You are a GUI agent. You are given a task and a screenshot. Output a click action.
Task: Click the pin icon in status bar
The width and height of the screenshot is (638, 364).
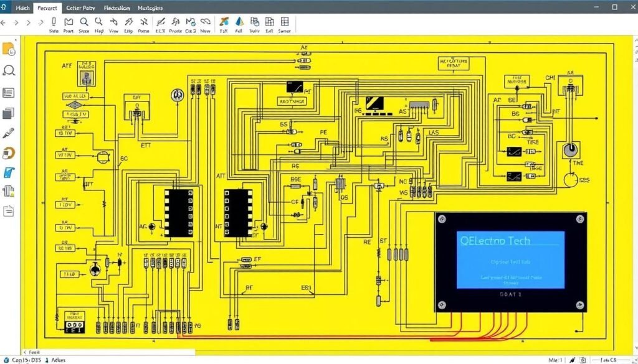coord(573,360)
